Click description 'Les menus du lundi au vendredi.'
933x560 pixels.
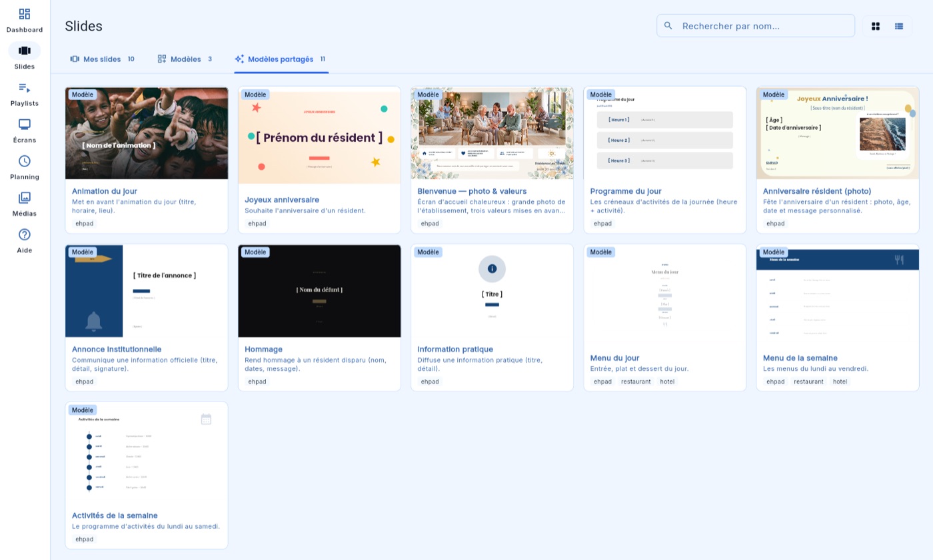(816, 368)
